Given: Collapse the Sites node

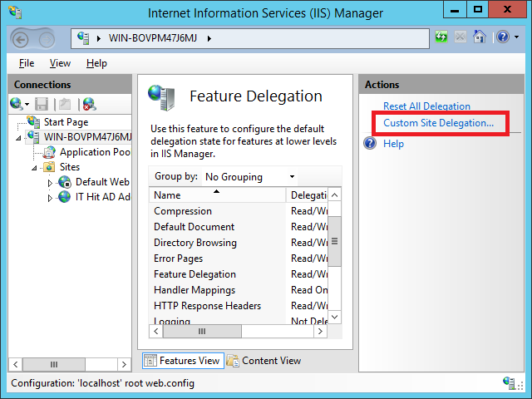Looking at the screenshot, I should point(34,168).
